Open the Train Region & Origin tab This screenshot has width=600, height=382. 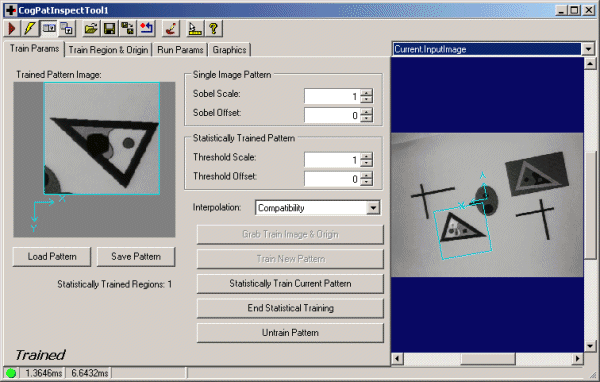coord(108,50)
